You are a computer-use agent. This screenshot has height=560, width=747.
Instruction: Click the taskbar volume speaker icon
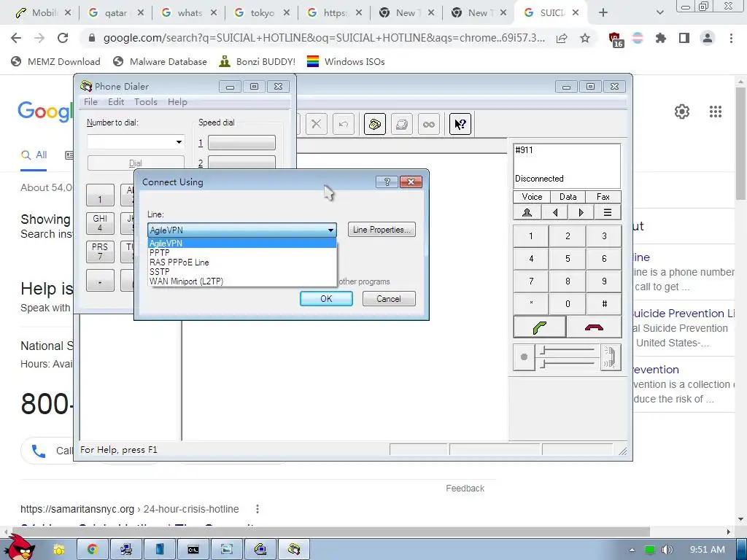click(667, 550)
